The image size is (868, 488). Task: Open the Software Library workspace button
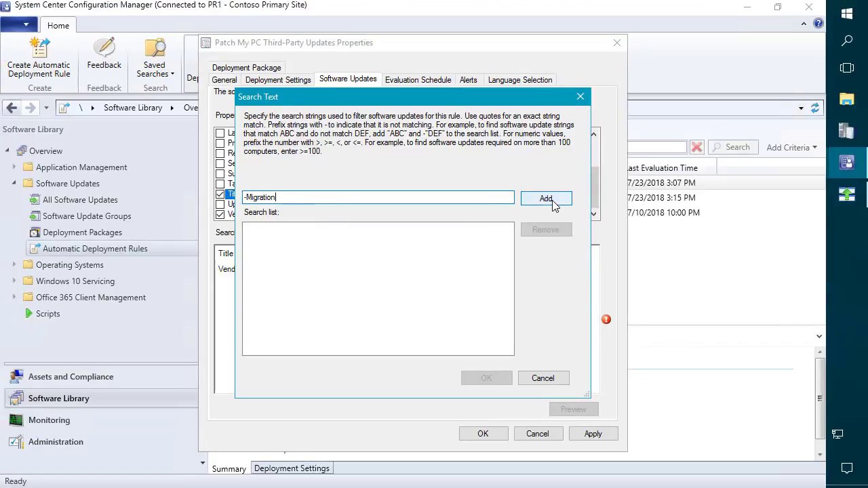[x=58, y=399]
